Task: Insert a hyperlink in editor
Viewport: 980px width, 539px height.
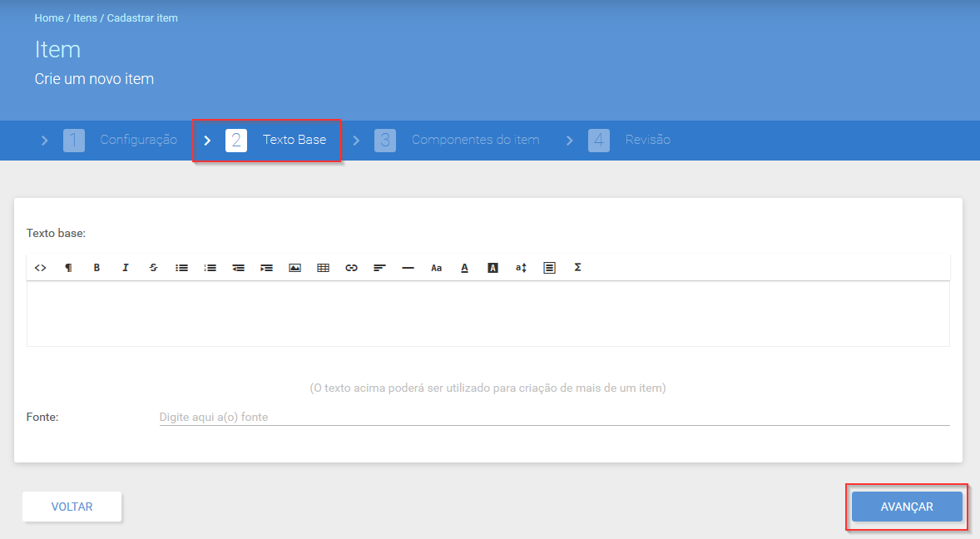Action: click(x=351, y=268)
